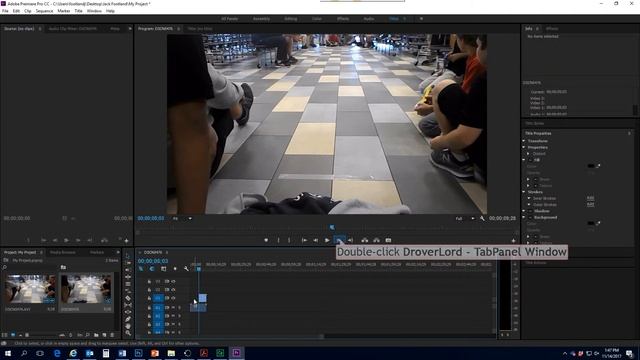Select the video clip on track V1
Image resolution: width=640 pixels, height=360 pixels.
pos(202,298)
